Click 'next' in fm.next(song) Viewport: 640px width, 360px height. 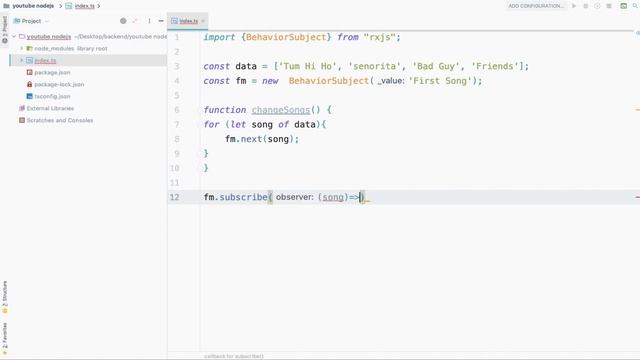click(251, 139)
